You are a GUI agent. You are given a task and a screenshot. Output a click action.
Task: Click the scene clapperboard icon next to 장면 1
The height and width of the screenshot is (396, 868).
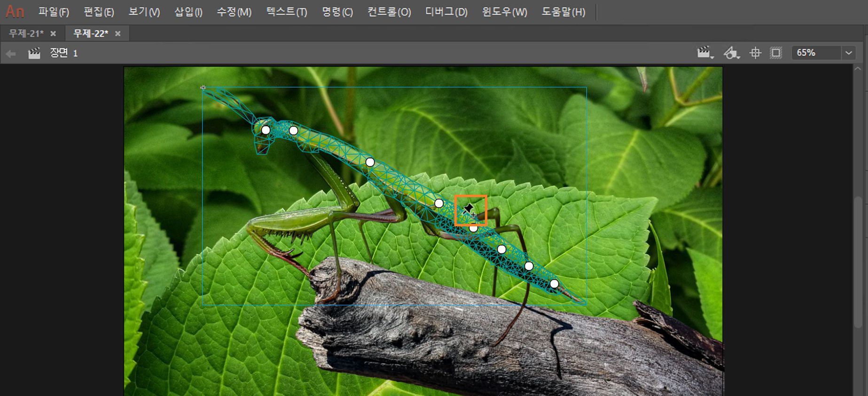(34, 53)
